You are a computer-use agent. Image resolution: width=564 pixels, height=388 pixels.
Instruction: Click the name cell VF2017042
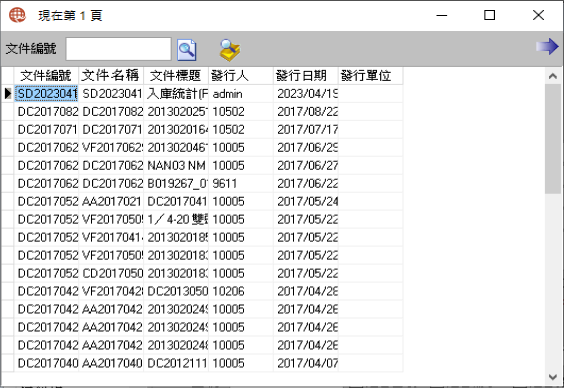click(x=111, y=292)
